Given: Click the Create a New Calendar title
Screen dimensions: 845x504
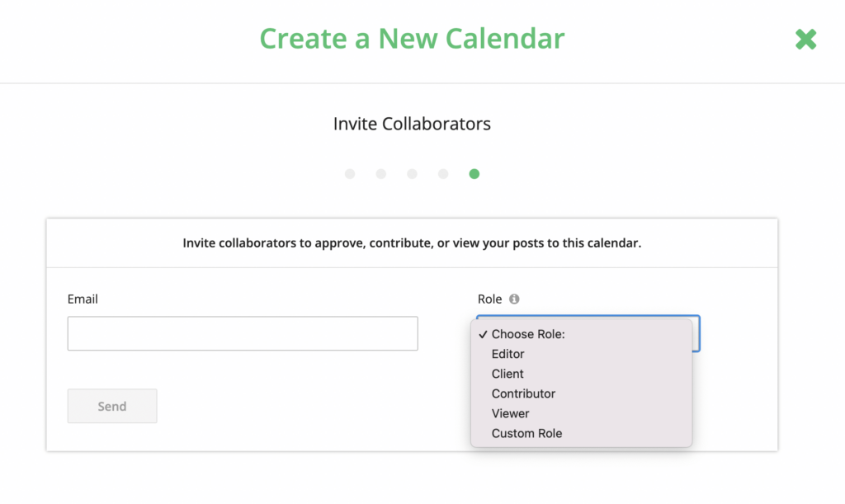Looking at the screenshot, I should click(412, 39).
